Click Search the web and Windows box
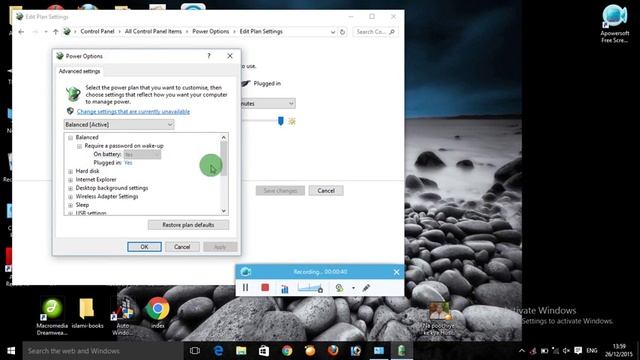This screenshot has height=360, width=640. pos(103,351)
